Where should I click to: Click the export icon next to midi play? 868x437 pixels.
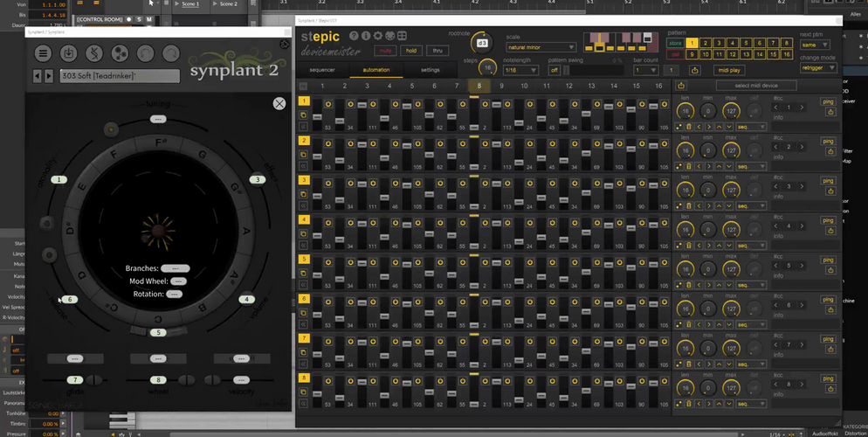pos(695,70)
